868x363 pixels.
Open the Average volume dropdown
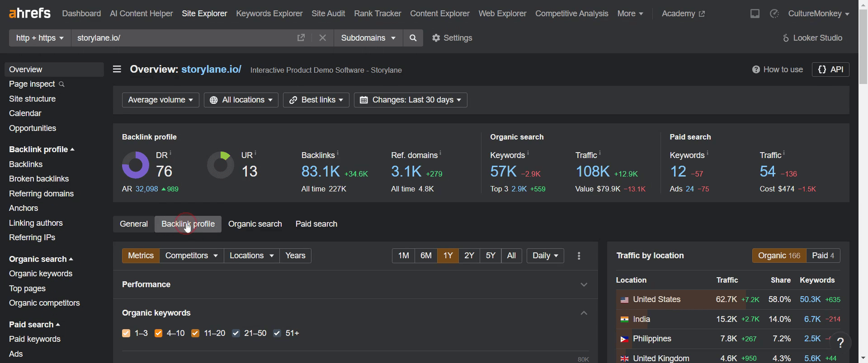pyautogui.click(x=160, y=100)
